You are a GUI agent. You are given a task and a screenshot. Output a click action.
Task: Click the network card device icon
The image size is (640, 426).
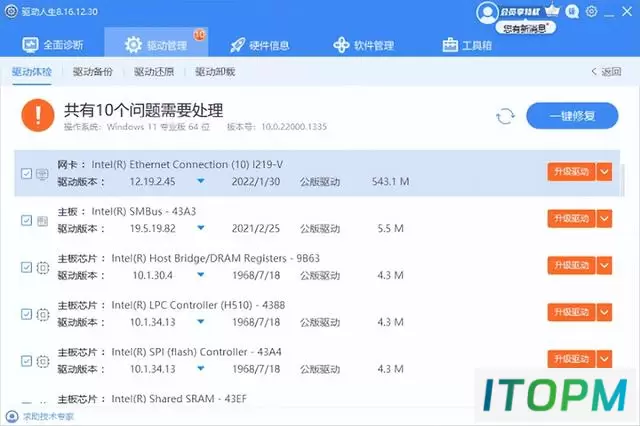[42, 174]
